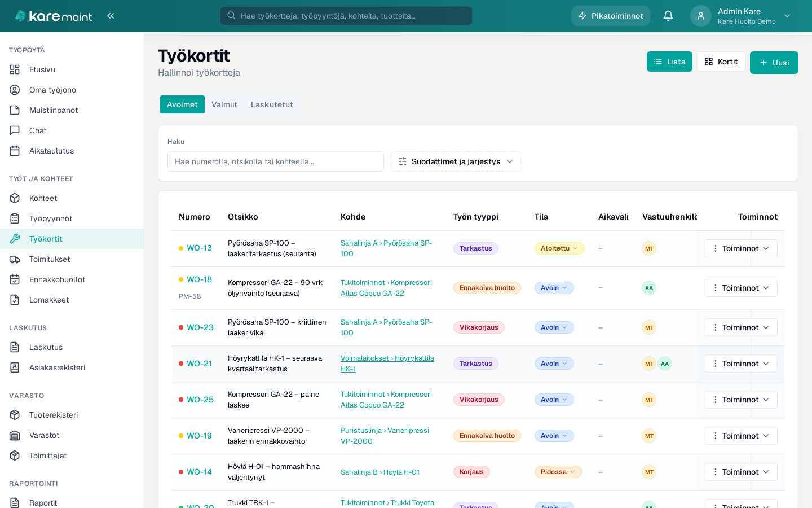
Task: Click Numero column header
Action: 195,217
